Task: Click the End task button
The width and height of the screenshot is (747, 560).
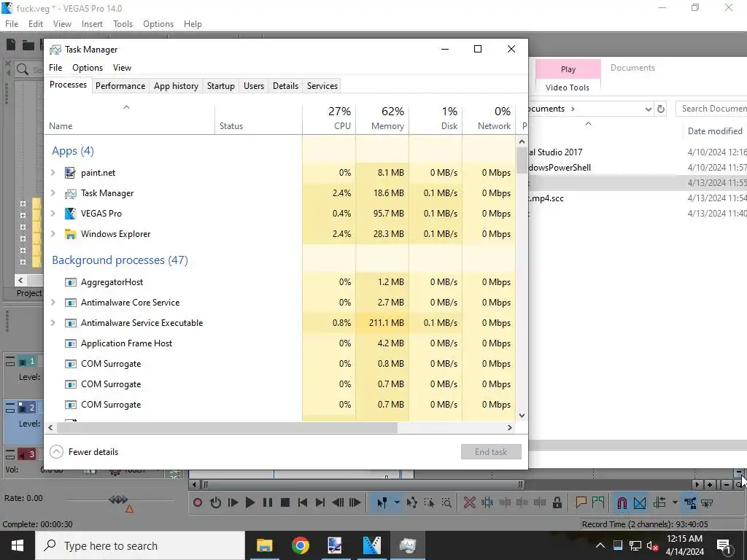Action: pyautogui.click(x=491, y=452)
